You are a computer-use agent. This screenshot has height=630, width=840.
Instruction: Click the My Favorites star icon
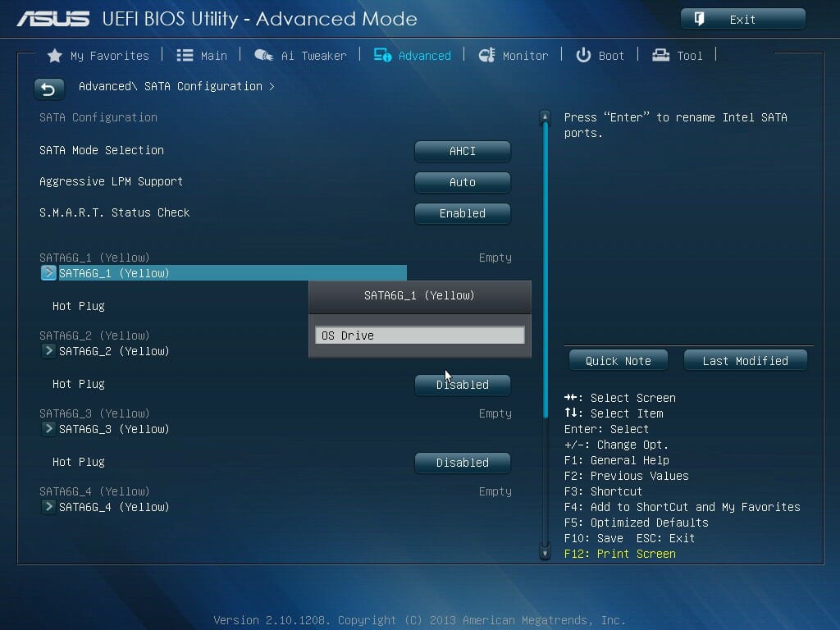coord(55,55)
